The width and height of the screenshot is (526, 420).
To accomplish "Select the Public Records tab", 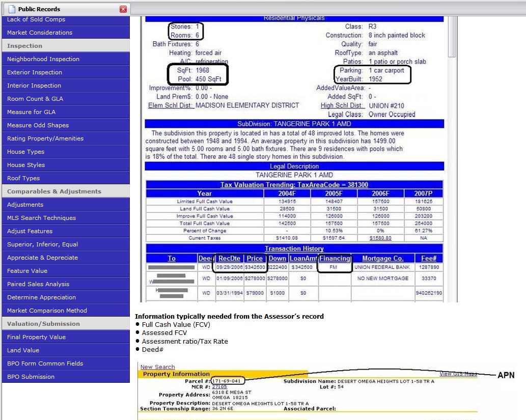I will pyautogui.click(x=65, y=9).
